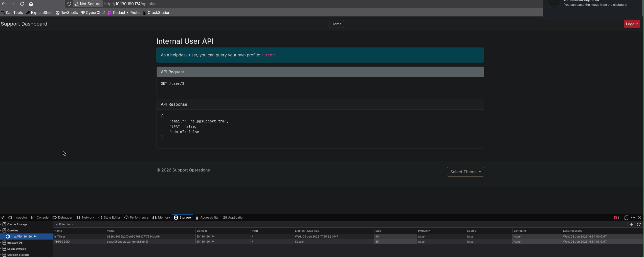
Task: Click the HttpOnly column header
Action: point(441,231)
